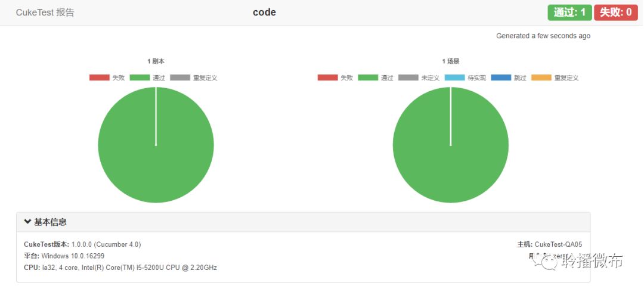Click the green 场景 pie chart
Image resolution: width=644 pixels, height=289 pixels.
451,145
